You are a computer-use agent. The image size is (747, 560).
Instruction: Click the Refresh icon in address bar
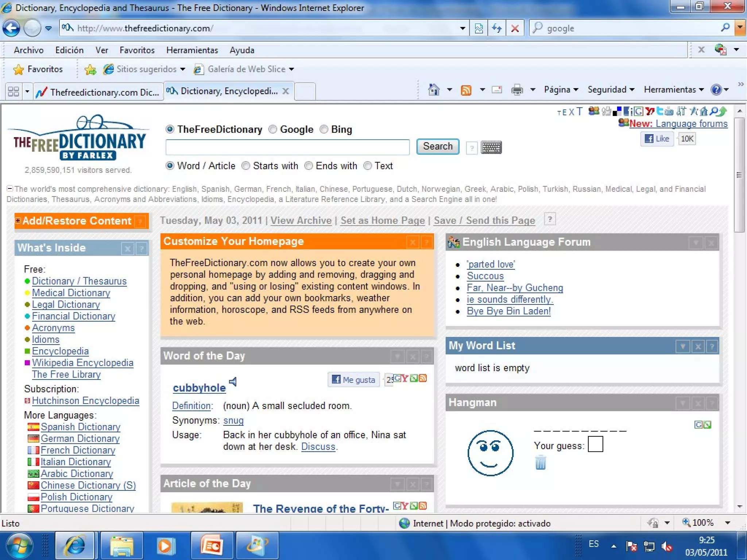click(496, 28)
